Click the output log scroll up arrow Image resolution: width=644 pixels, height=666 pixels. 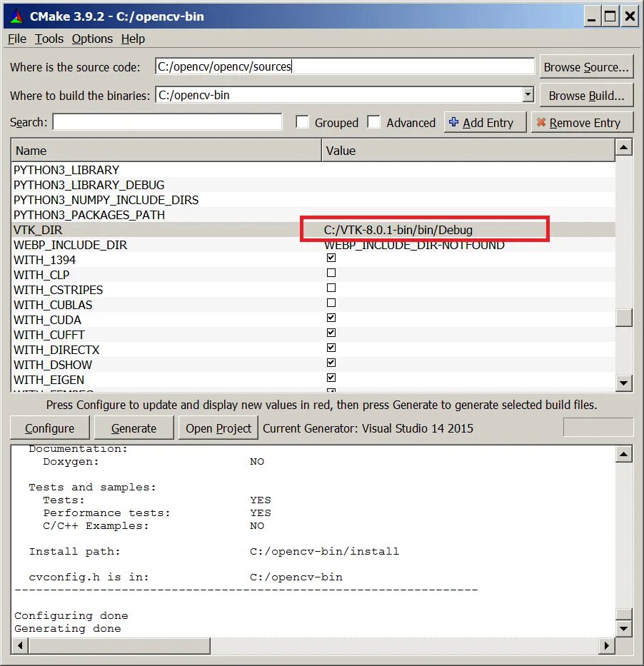[623, 454]
